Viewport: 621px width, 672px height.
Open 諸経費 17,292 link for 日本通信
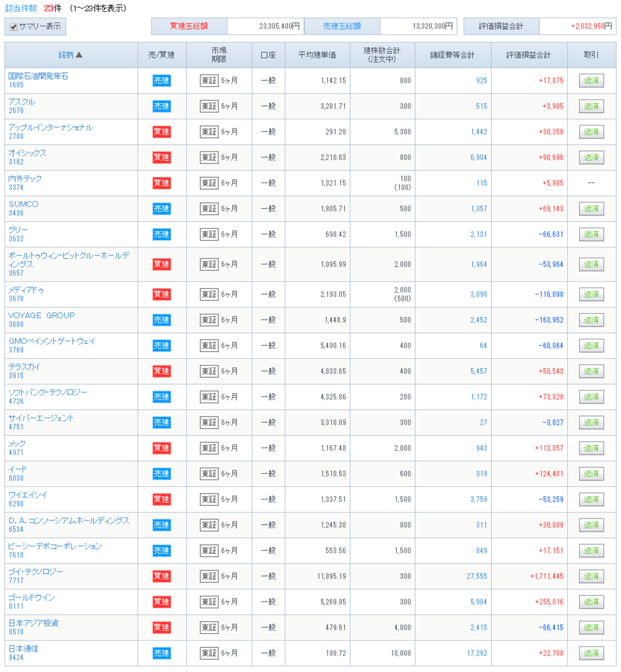[477, 653]
